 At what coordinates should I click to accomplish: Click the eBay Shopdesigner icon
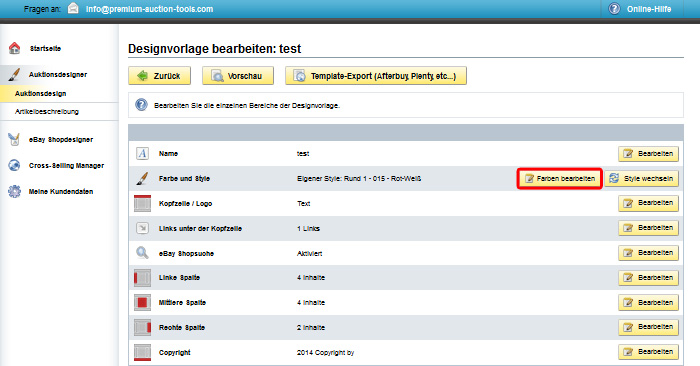point(14,139)
